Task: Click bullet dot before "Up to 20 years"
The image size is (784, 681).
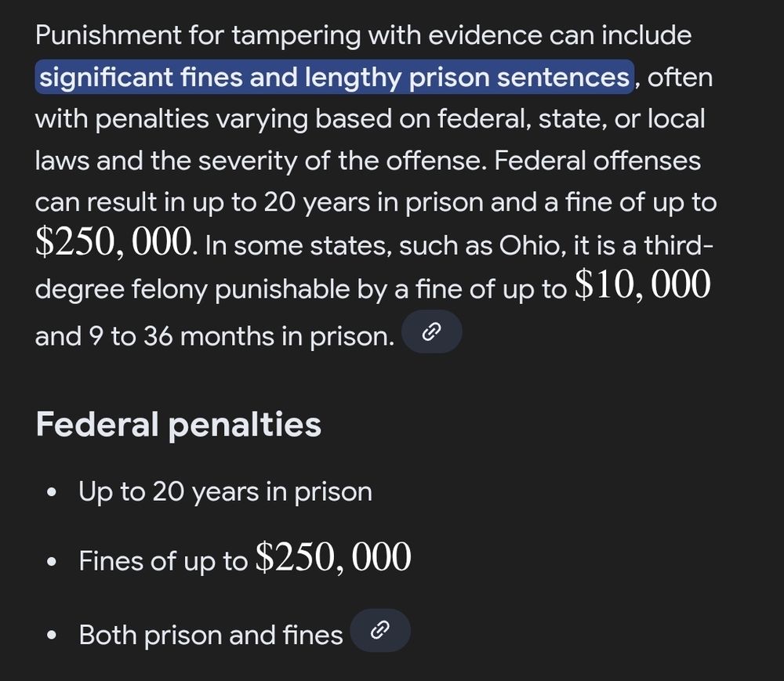Action: pos(51,492)
